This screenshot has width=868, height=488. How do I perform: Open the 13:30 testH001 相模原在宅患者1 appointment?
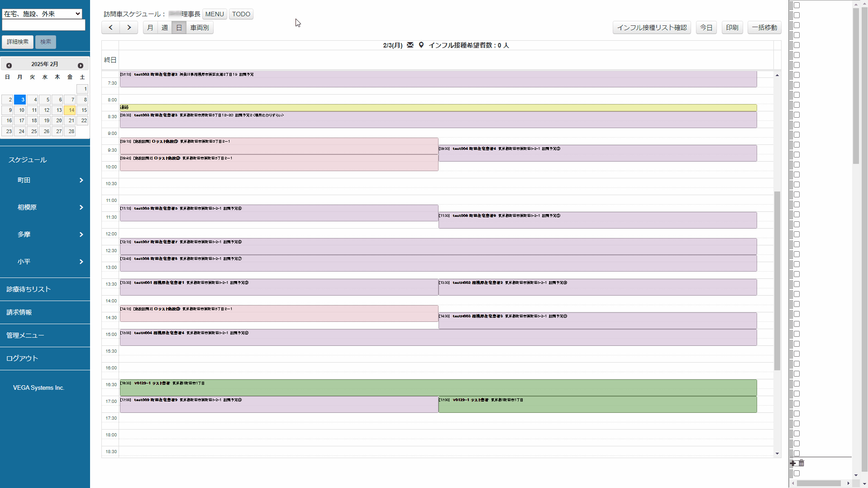click(x=279, y=287)
